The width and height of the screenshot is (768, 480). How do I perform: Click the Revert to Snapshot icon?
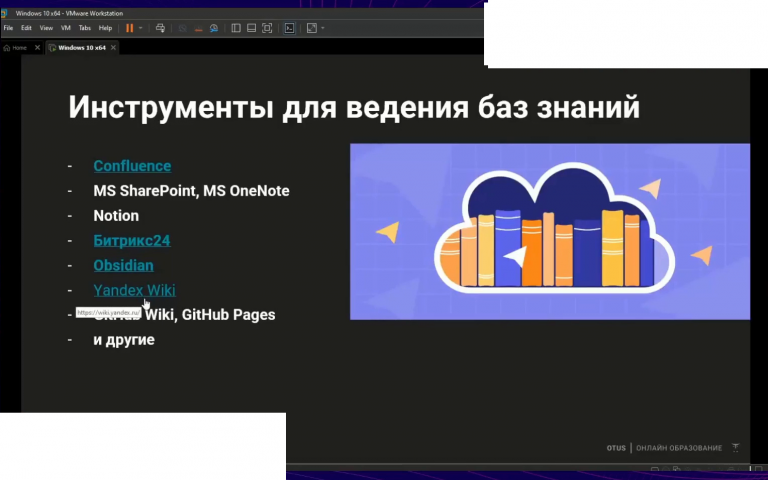click(x=198, y=28)
